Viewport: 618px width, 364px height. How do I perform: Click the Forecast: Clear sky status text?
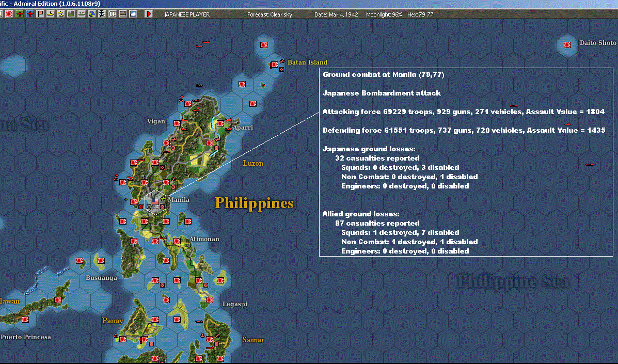[270, 14]
